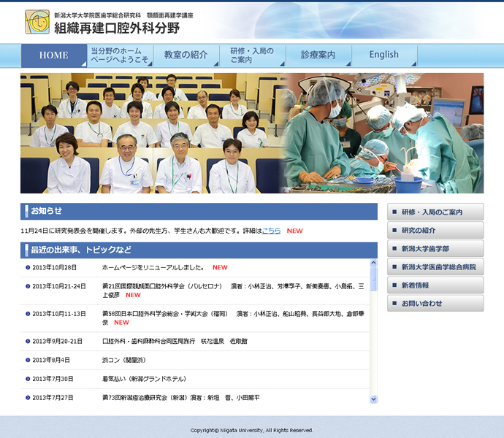Click square bullet icon on お問い合わせ button
Image resolution: width=504 pixels, height=438 pixels.
tap(394, 303)
